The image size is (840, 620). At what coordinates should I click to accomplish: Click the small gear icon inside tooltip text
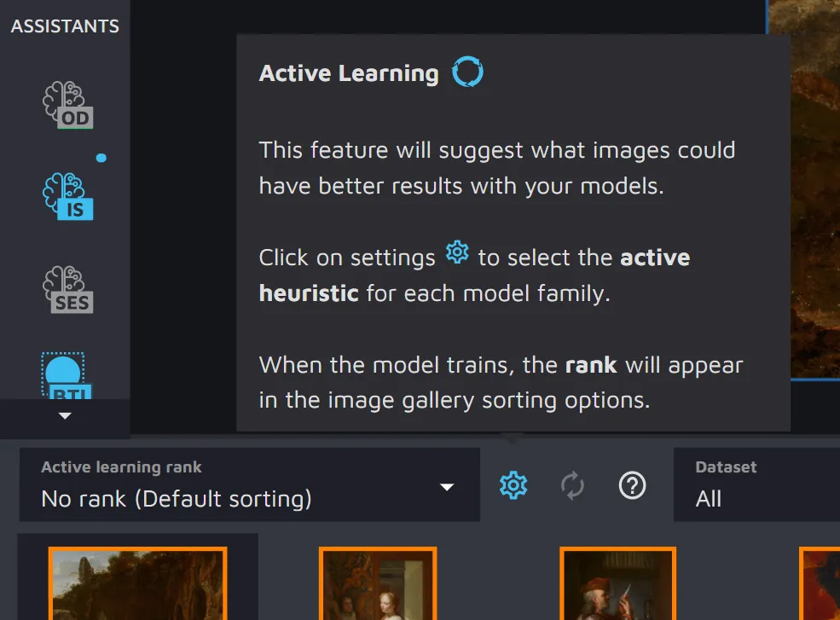(x=457, y=253)
